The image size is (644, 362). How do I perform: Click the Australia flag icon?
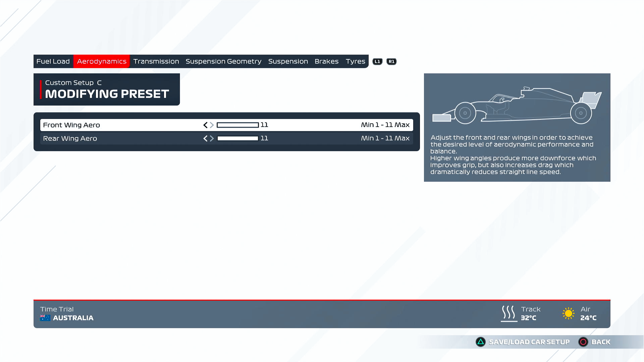coord(45,318)
